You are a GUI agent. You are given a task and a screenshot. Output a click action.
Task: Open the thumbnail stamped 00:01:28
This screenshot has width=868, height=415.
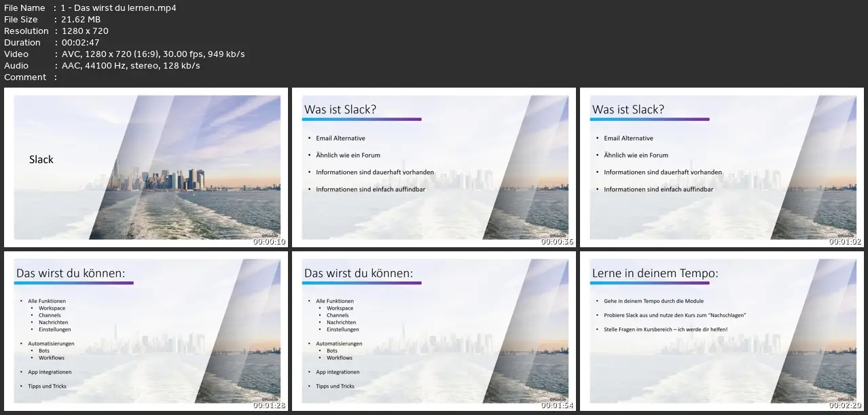pyautogui.click(x=146, y=331)
